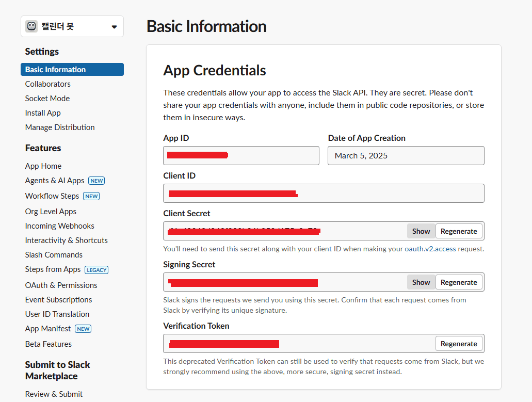
Task: Open the app selector dropdown arrow
Action: click(x=114, y=27)
